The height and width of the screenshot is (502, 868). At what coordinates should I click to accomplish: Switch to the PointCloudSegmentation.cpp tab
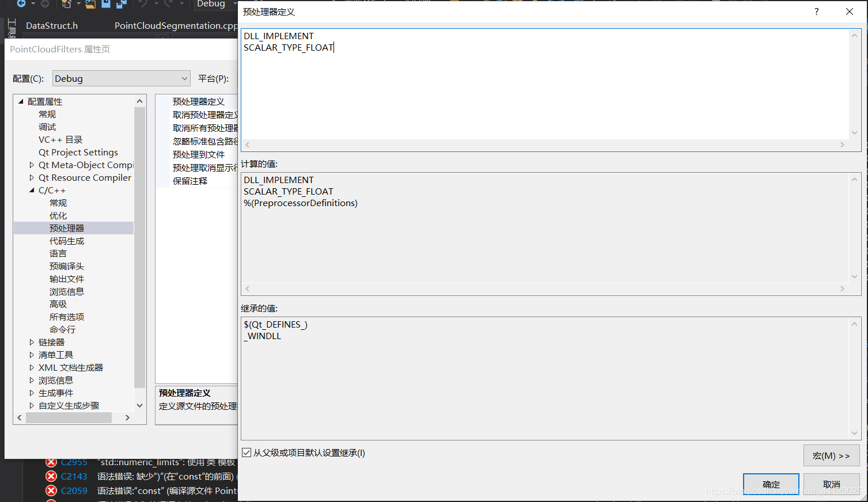tap(176, 25)
